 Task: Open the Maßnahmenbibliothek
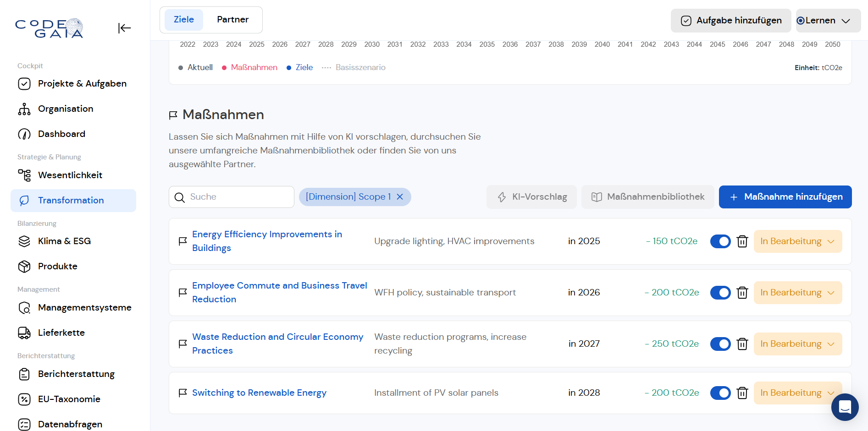647,197
